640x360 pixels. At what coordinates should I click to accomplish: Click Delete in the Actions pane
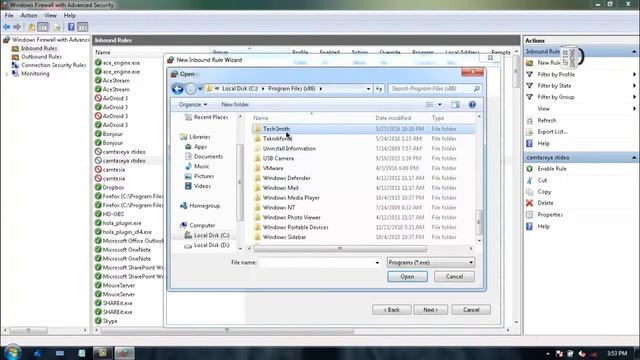point(545,203)
